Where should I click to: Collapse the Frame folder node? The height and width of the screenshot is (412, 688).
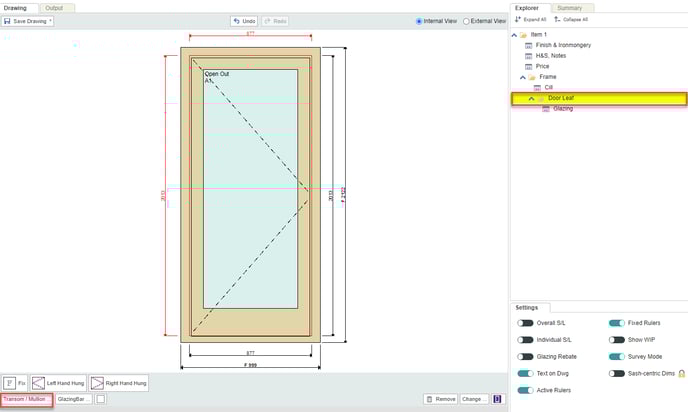pyautogui.click(x=523, y=76)
